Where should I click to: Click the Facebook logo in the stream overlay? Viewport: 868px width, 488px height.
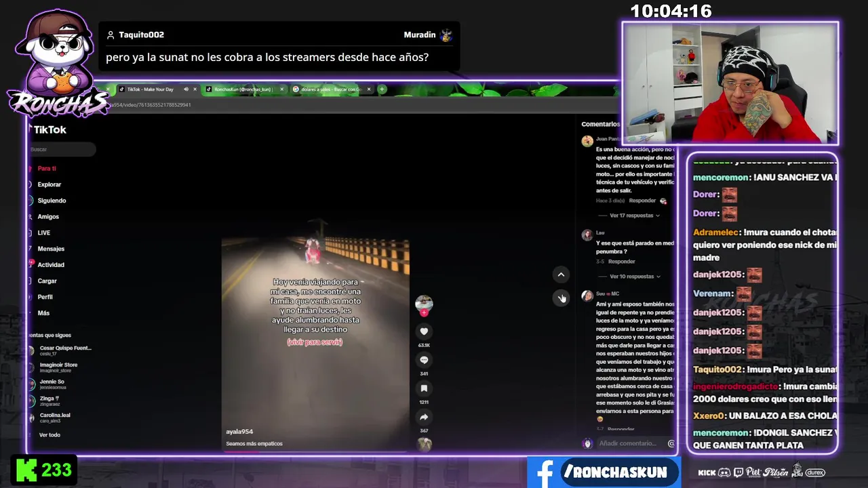544,472
